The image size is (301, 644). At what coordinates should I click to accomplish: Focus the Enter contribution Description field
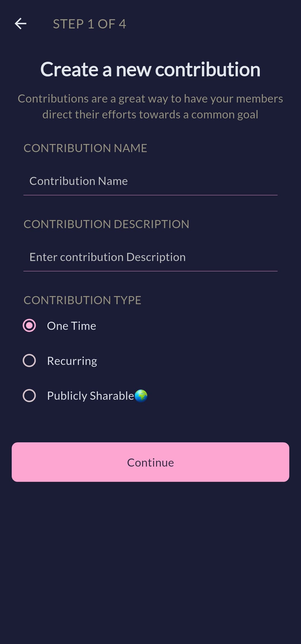pos(151,257)
